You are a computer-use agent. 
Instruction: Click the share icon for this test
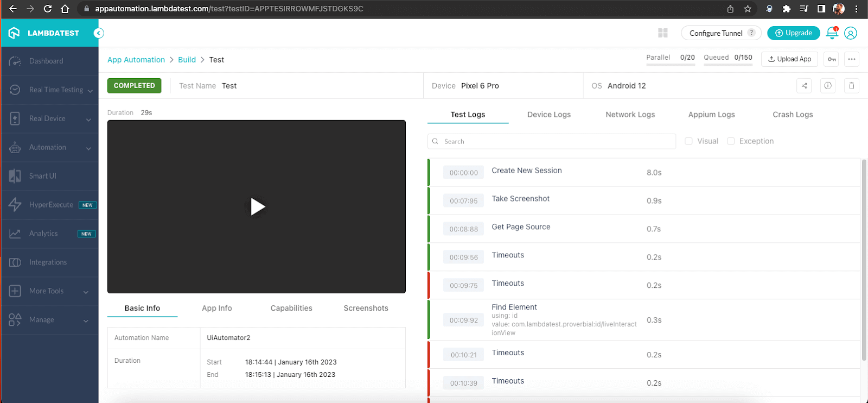coord(804,86)
